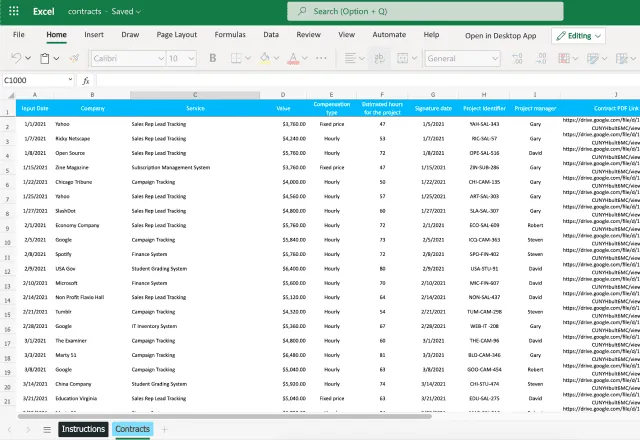Open the Instructions sheet tab
640x440 pixels.
[x=83, y=429]
